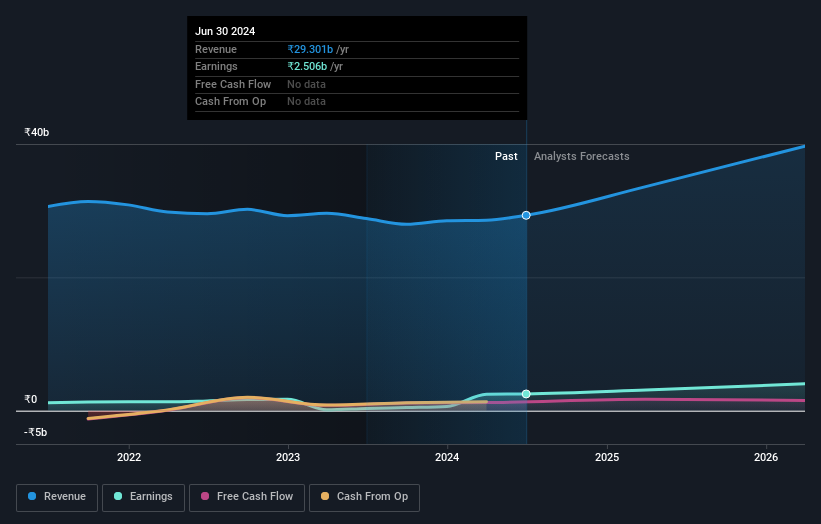This screenshot has width=821, height=524.
Task: Click the Analysts Forecasts label
Action: coord(582,156)
